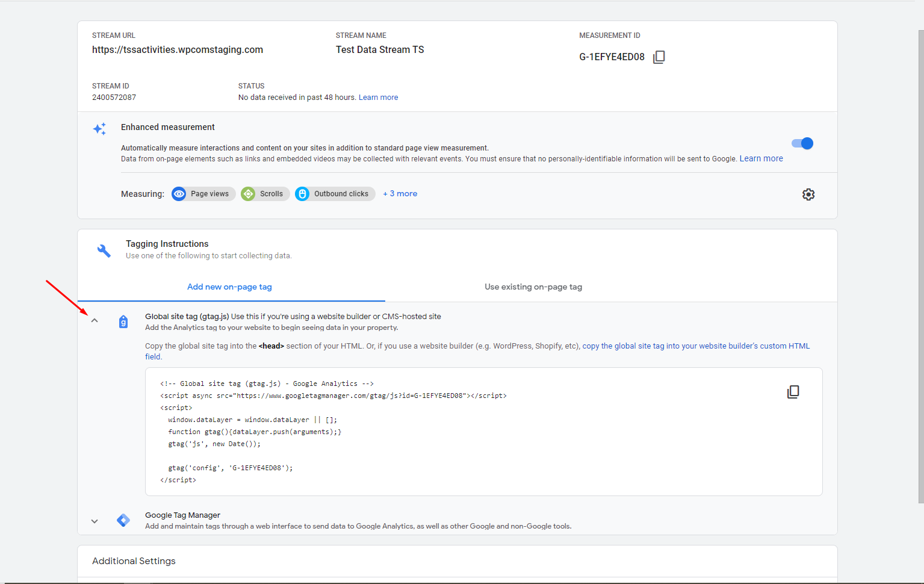
Task: Collapse the Global site tag section
Action: coord(95,321)
